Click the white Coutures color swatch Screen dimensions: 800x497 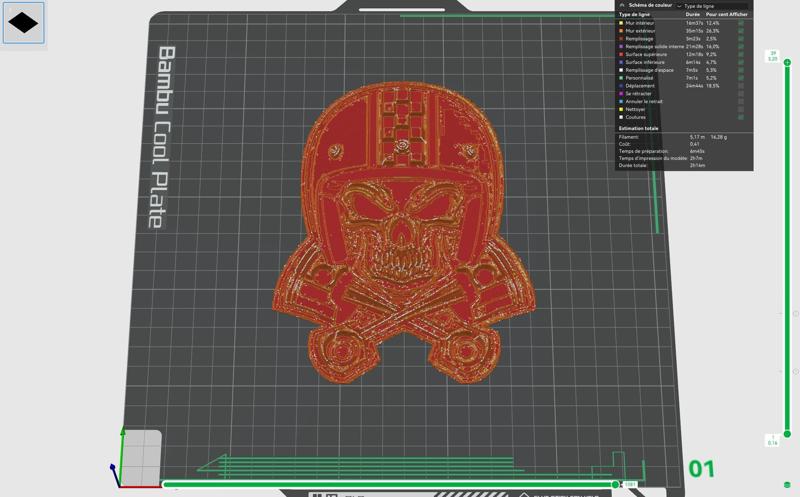pyautogui.click(x=621, y=117)
